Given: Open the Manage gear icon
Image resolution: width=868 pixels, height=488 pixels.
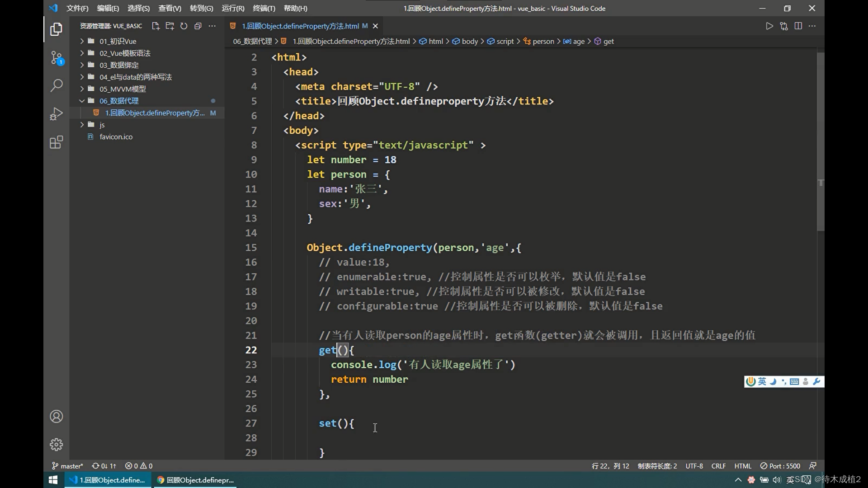Looking at the screenshot, I should [x=56, y=445].
